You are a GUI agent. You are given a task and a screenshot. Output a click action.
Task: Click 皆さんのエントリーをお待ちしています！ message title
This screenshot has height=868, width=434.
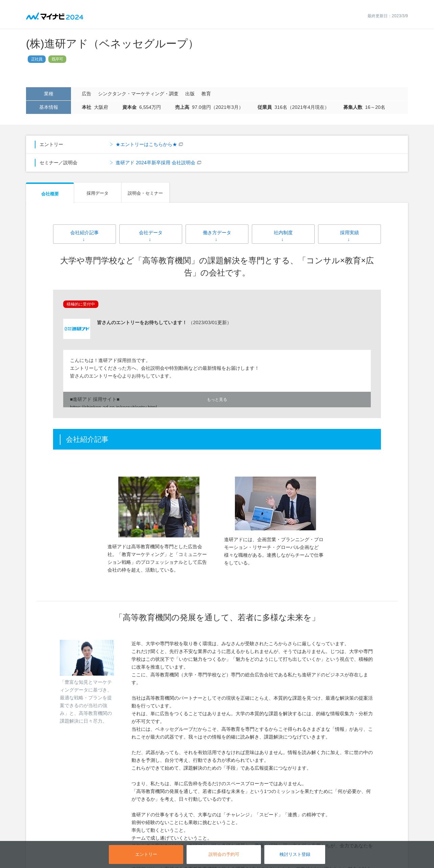pos(142,322)
